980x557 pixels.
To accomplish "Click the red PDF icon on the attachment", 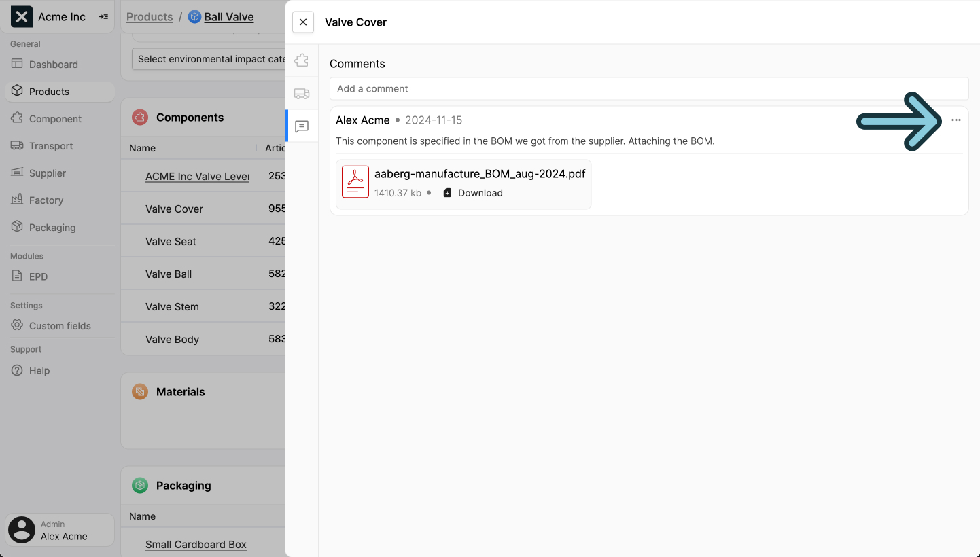I will 355,181.
